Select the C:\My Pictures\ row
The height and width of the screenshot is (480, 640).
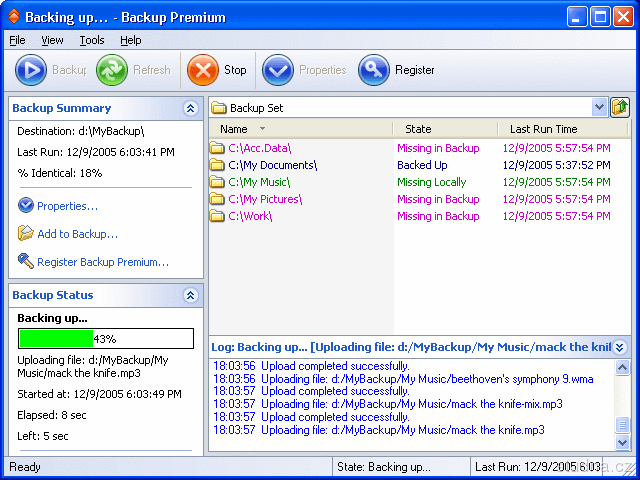click(x=420, y=199)
